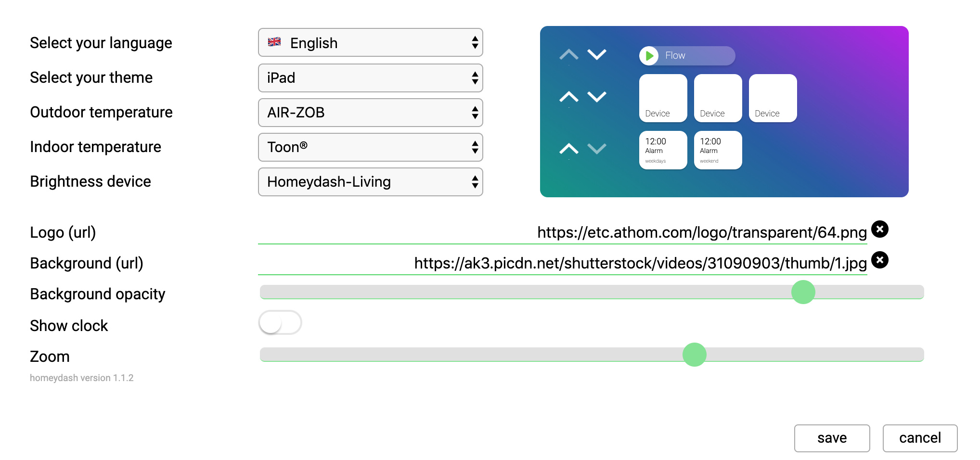This screenshot has width=980, height=460.
Task: Clear the Logo url field
Action: coord(879,229)
